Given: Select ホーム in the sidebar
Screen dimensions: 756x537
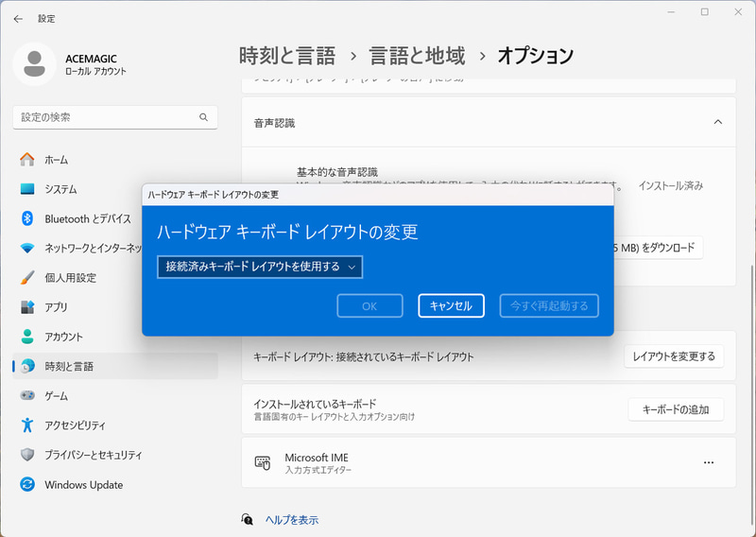Looking at the screenshot, I should click(115, 160).
